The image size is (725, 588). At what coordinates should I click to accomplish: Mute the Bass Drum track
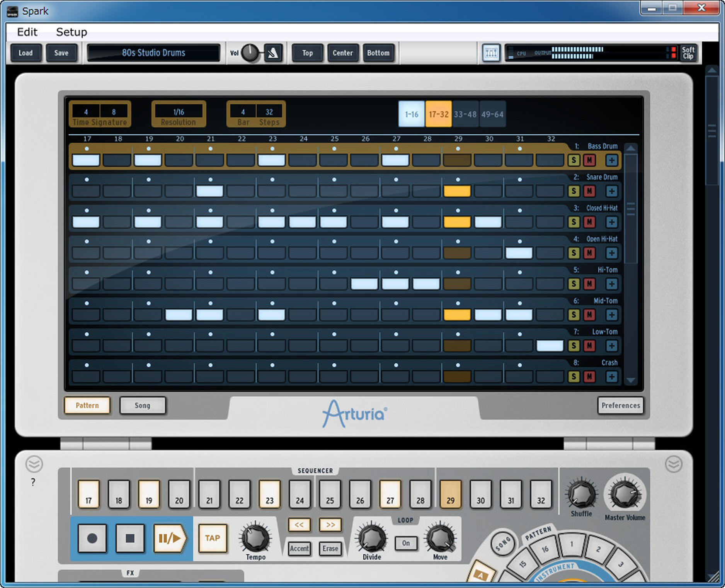click(589, 160)
